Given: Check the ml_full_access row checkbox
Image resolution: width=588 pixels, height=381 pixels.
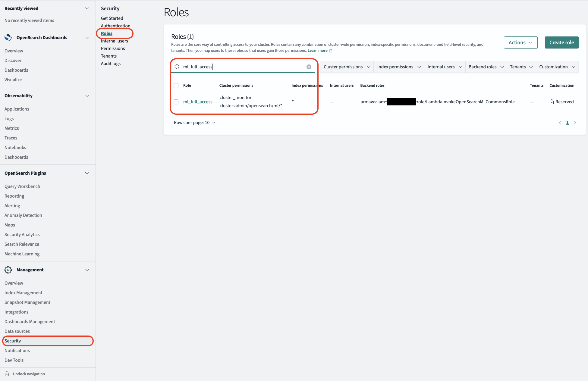Looking at the screenshot, I should coord(176,102).
